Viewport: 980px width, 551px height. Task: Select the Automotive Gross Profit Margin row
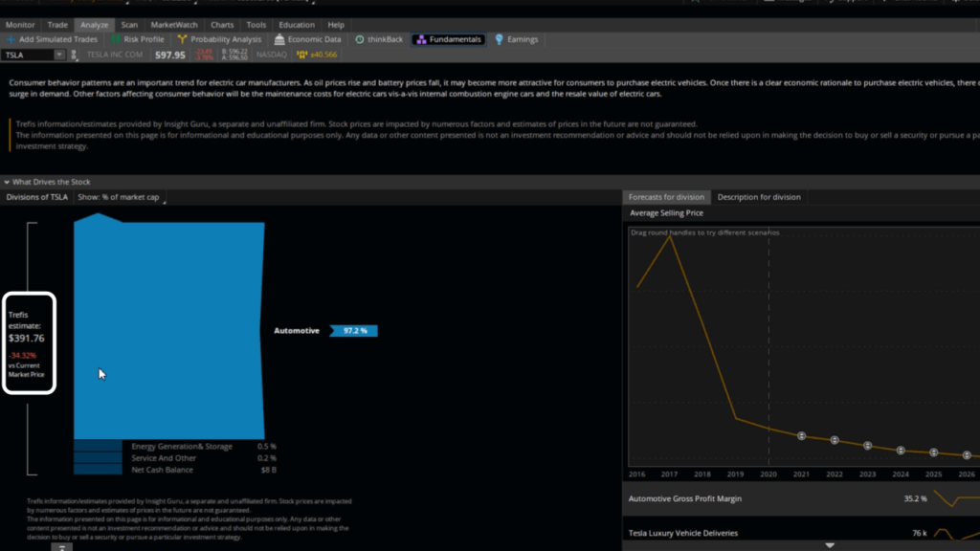(801, 498)
